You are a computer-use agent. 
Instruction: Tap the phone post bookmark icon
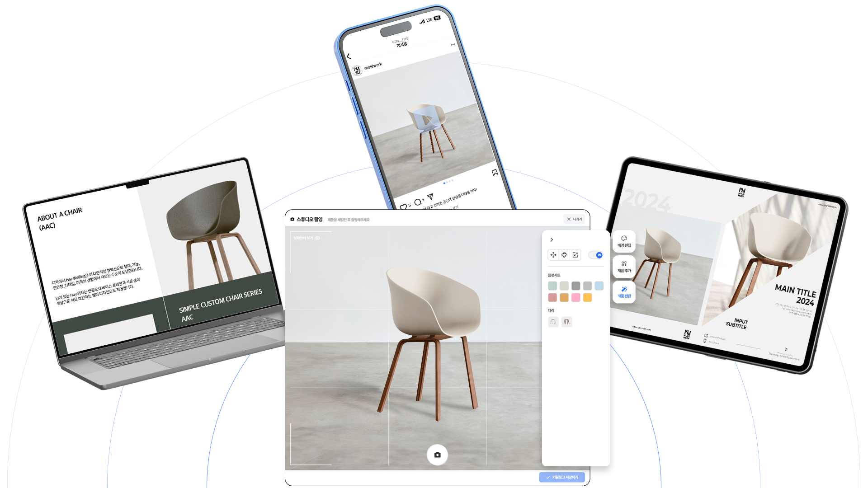pyautogui.click(x=495, y=172)
